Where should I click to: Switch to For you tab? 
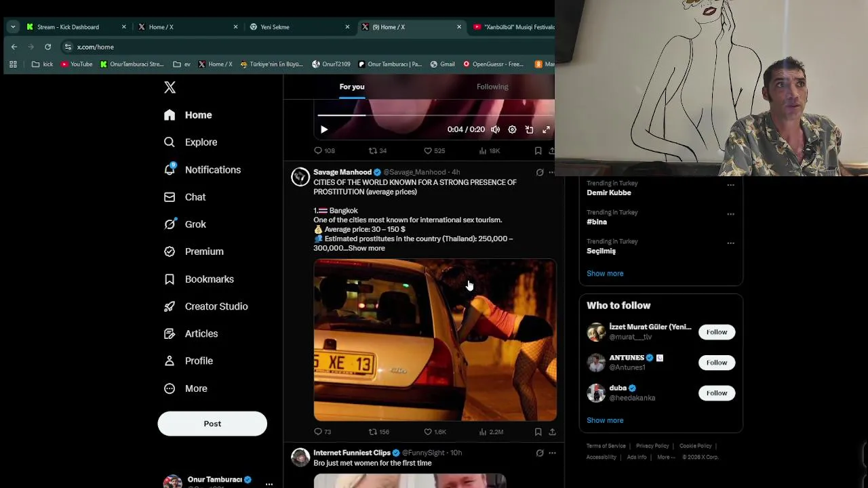pyautogui.click(x=352, y=87)
